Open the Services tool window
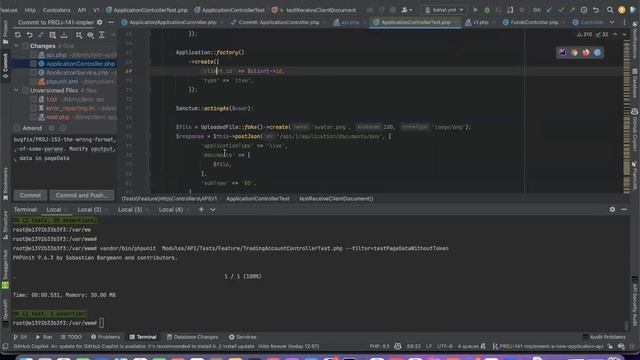The image size is (640, 360). (242, 337)
